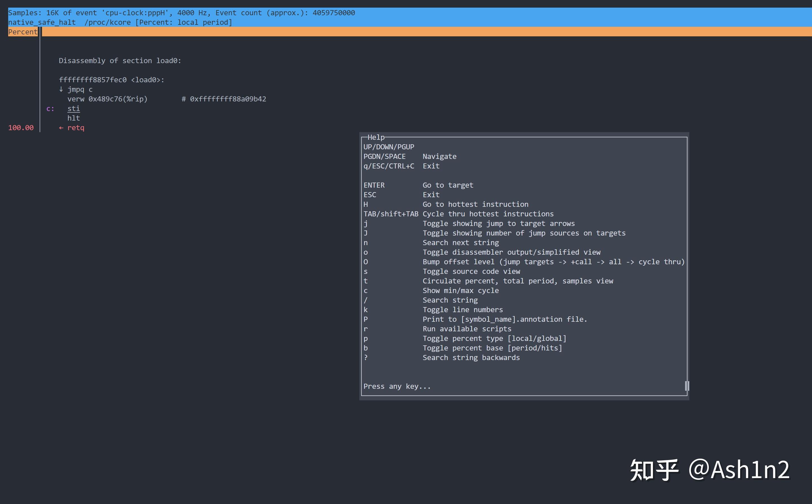Click the left arrow beside retq
This screenshot has width=812, height=504.
(61, 128)
